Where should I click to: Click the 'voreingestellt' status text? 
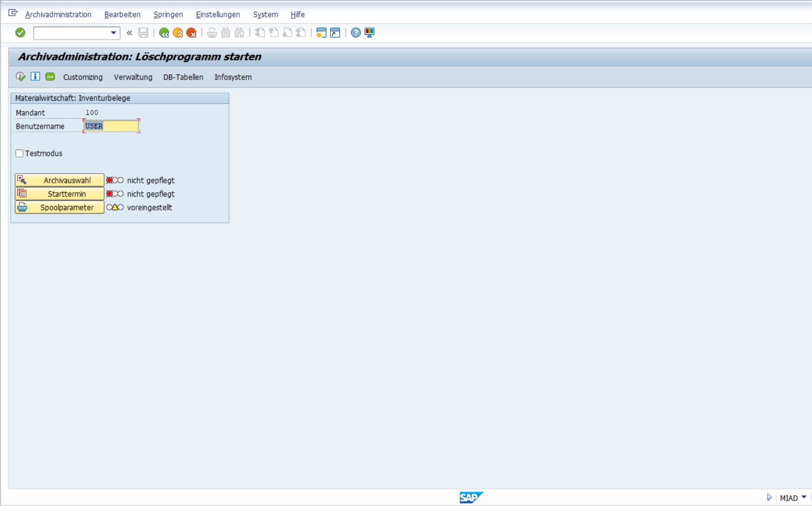click(x=150, y=208)
